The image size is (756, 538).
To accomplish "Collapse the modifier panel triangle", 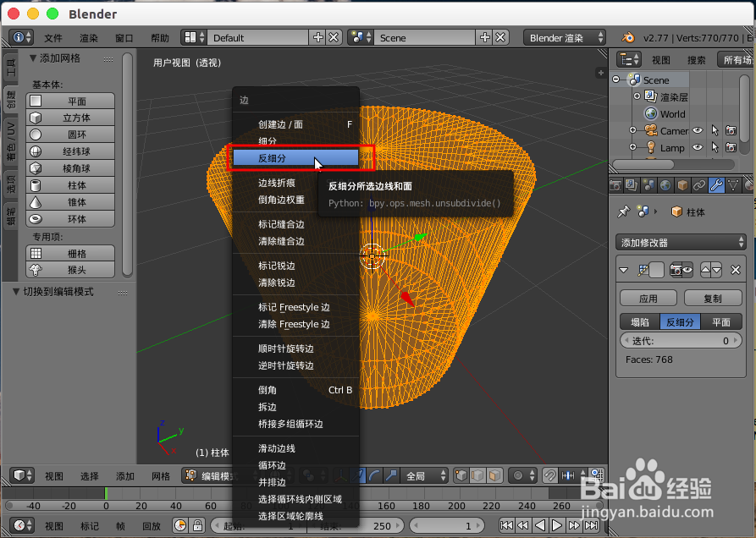I will [x=623, y=270].
